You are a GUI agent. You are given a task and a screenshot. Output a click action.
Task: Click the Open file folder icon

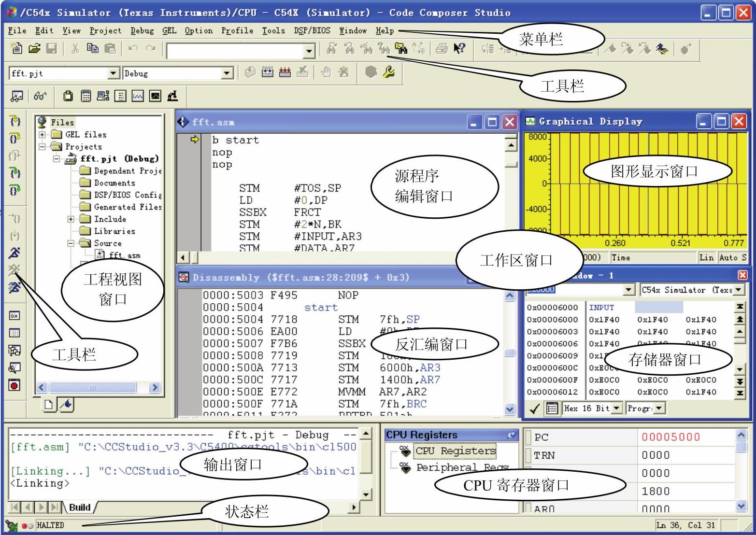(x=34, y=48)
